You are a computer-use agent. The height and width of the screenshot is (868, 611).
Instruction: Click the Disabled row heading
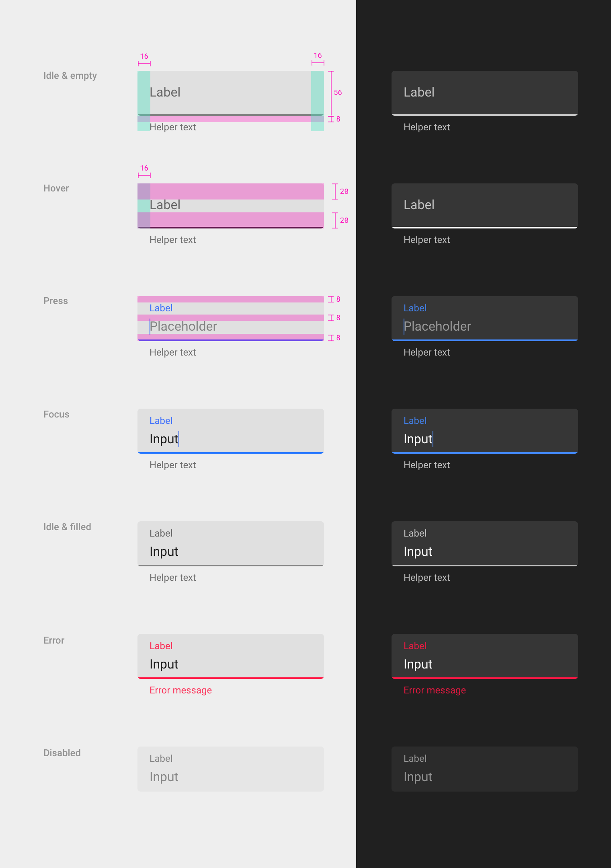pyautogui.click(x=62, y=753)
